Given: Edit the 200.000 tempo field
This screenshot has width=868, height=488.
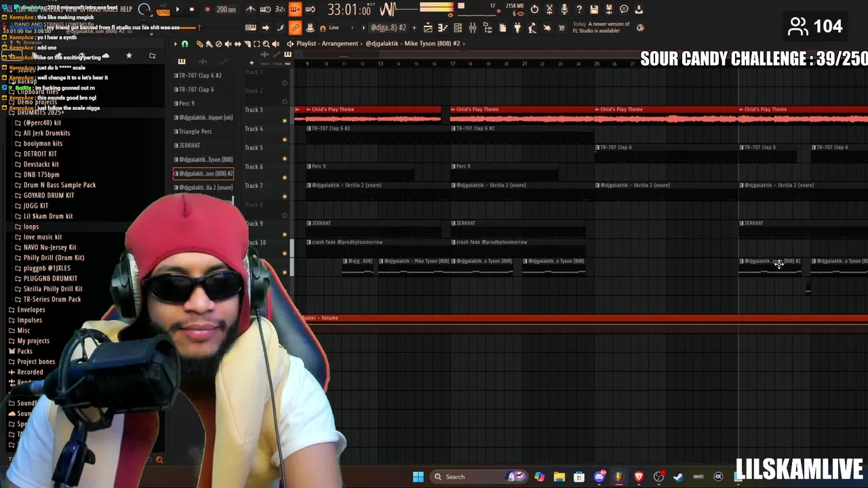Looking at the screenshot, I should tap(226, 9).
